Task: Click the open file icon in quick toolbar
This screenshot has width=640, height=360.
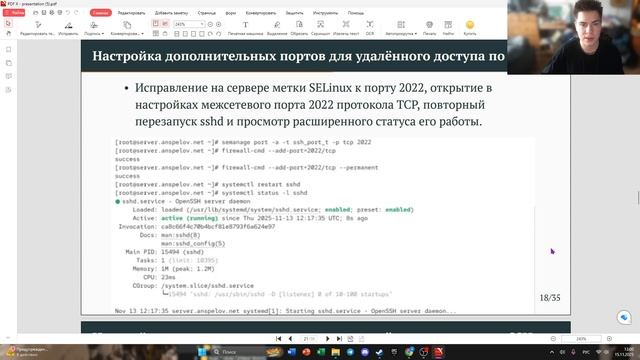Action: coord(36,13)
